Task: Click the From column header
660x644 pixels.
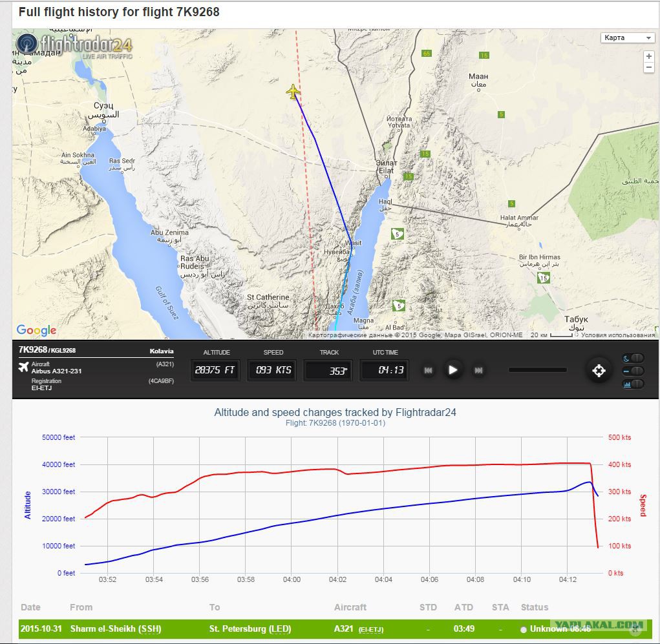Action: (x=81, y=607)
